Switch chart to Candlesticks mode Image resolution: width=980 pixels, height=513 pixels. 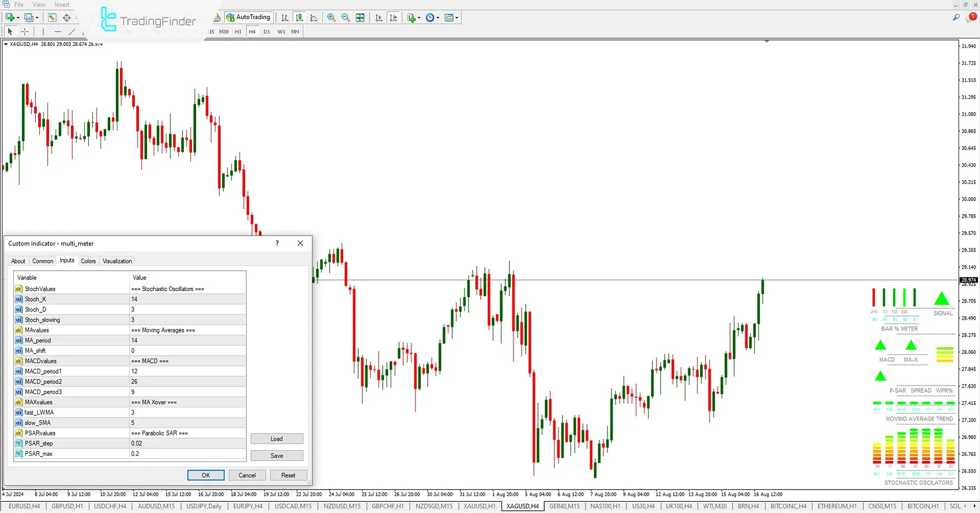click(x=299, y=17)
